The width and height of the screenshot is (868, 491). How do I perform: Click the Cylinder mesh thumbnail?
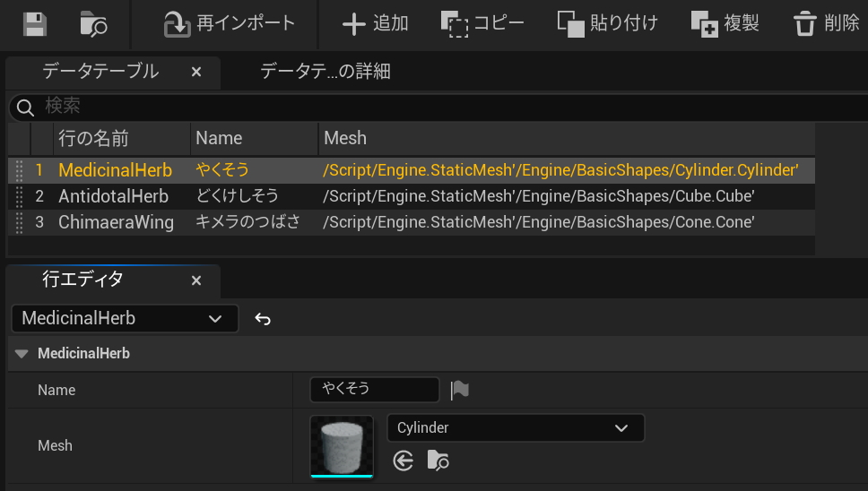click(342, 445)
